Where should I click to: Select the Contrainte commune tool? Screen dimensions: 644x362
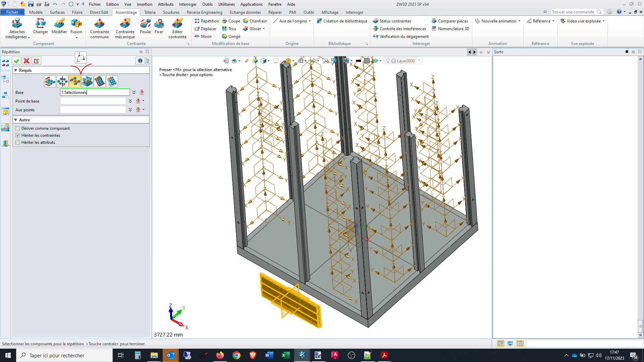(x=100, y=28)
